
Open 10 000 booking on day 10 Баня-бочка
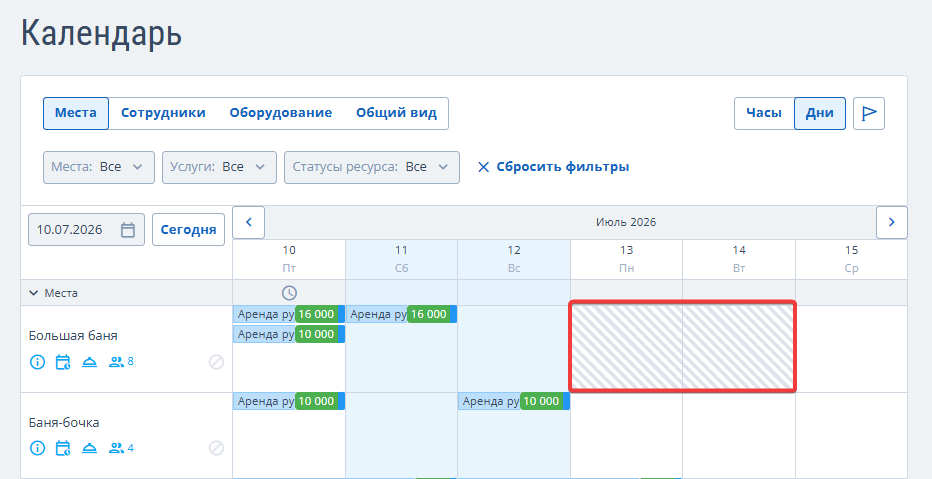click(288, 401)
